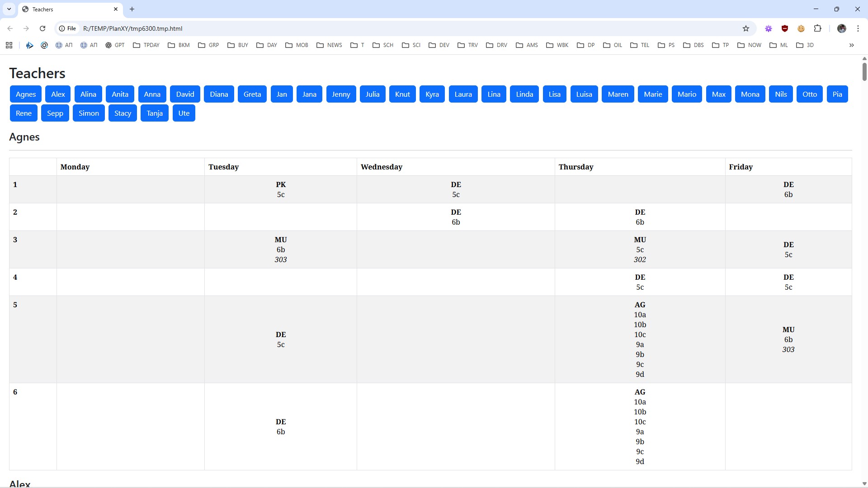Click the cookie extension icon
This screenshot has height=488, width=868.
point(801,28)
